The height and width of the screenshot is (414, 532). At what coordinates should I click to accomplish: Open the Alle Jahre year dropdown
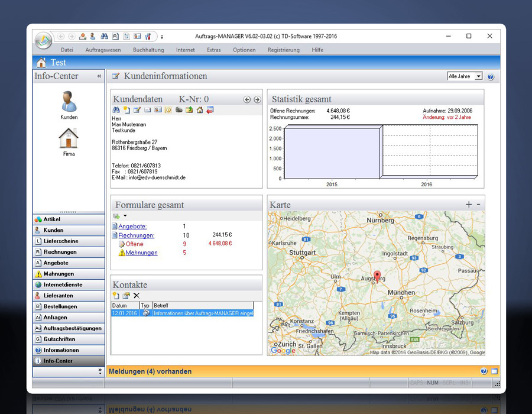[478, 76]
